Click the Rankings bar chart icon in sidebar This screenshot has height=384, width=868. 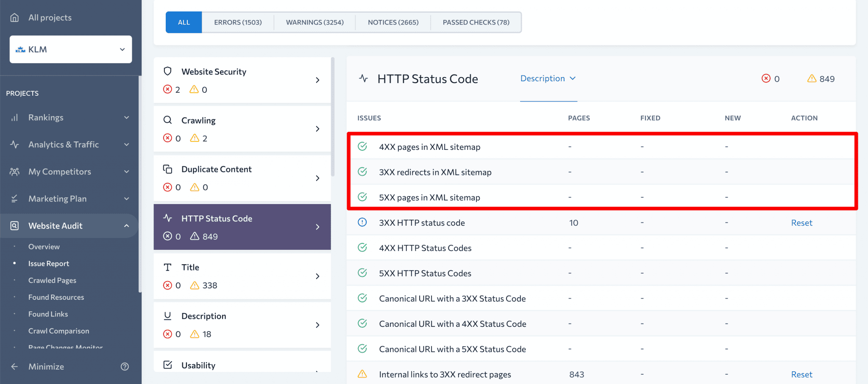(14, 117)
